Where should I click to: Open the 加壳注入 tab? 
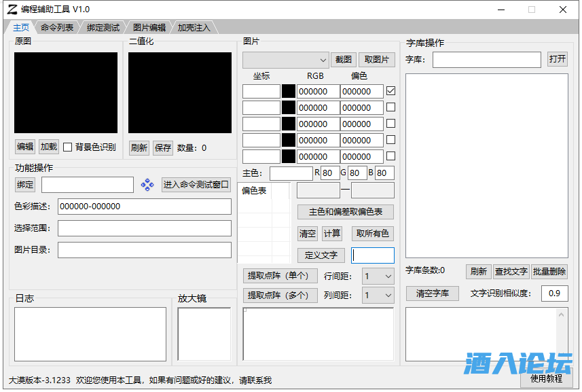(x=194, y=28)
